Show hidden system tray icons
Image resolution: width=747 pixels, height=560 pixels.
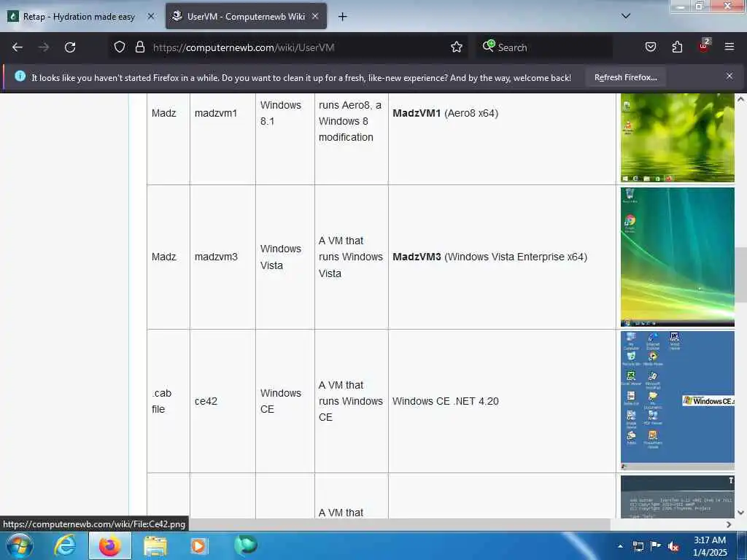click(x=620, y=546)
